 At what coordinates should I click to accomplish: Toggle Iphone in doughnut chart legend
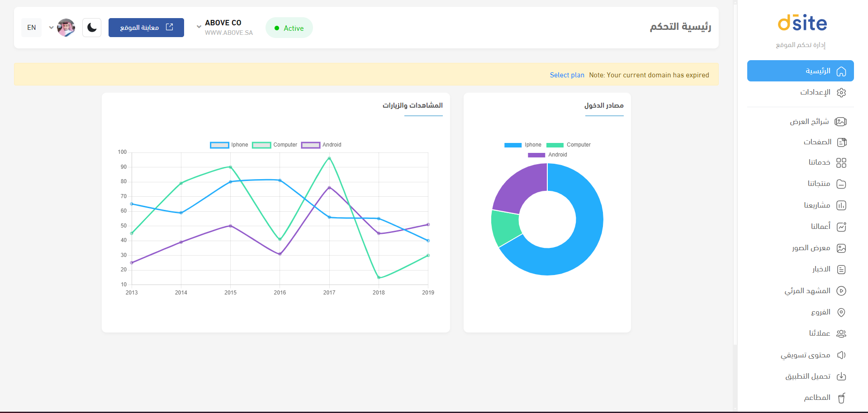523,145
